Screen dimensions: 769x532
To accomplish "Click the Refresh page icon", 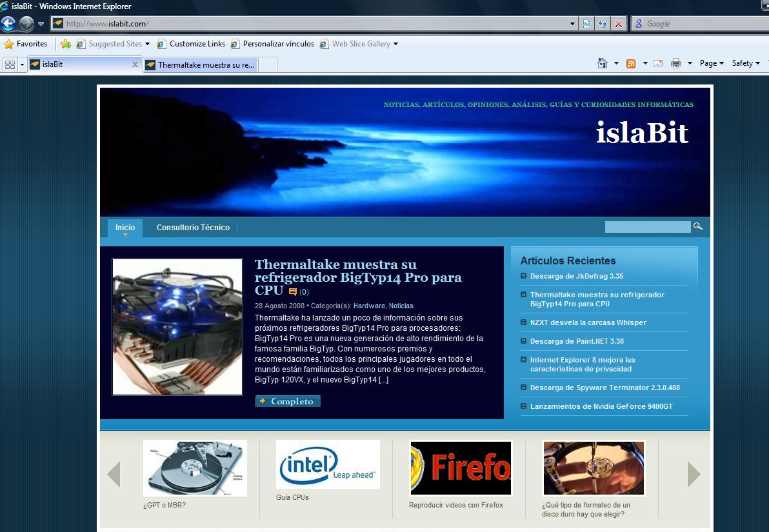I will click(603, 23).
